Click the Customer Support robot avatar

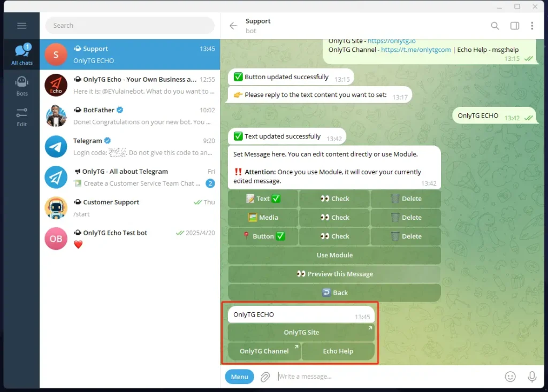click(56, 208)
